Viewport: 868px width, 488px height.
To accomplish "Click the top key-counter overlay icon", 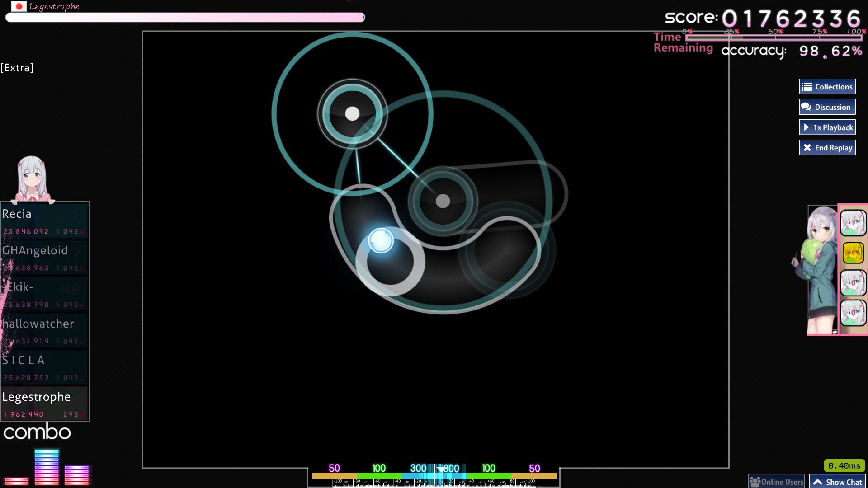I will (853, 223).
